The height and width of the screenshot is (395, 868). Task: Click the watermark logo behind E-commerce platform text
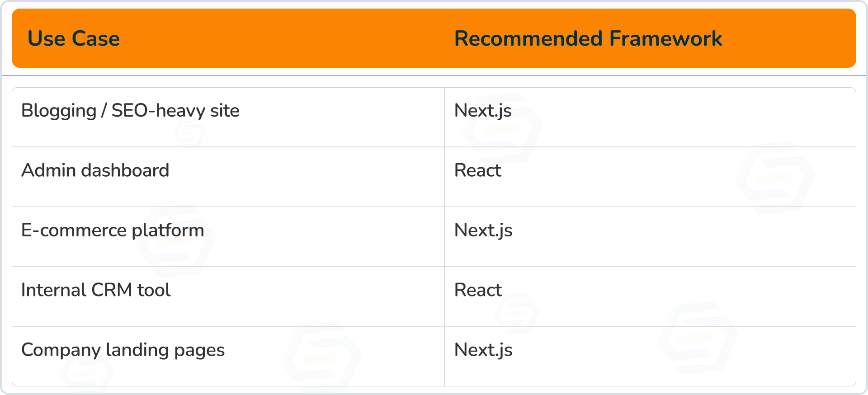tap(176, 242)
